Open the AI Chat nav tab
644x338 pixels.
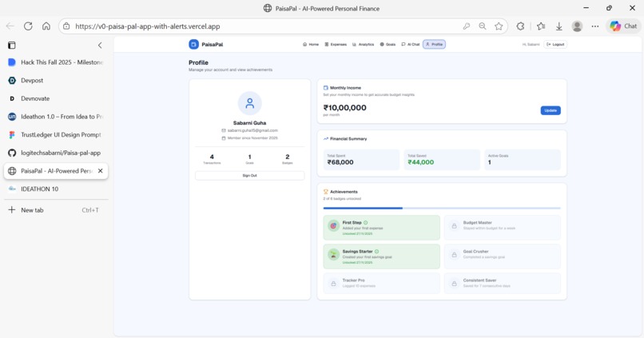411,45
